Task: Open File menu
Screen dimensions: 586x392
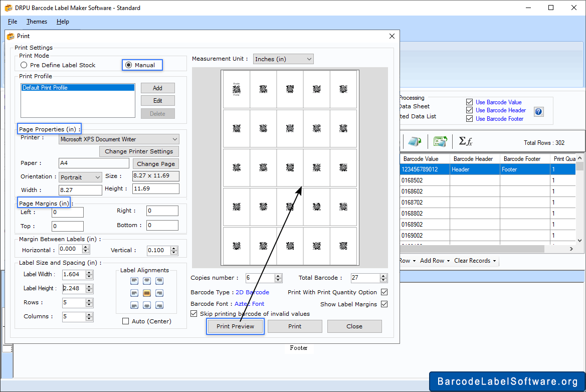Action: point(13,22)
